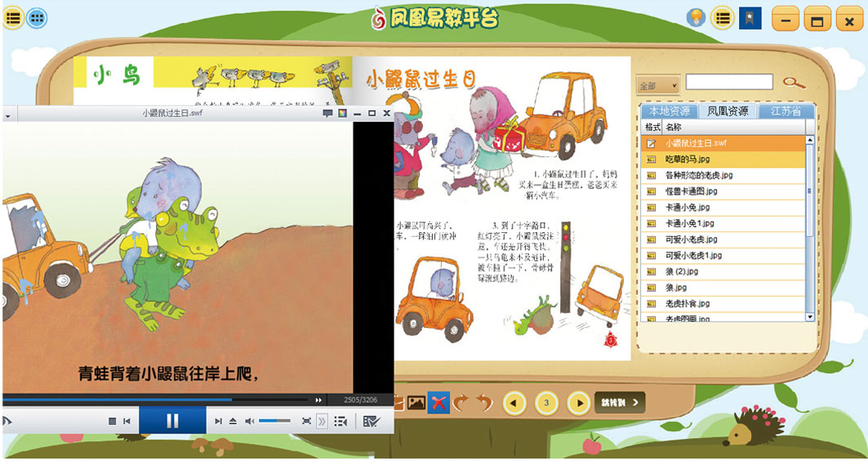Click the chat bubble icon in player title bar
Viewport: 868px width, 461px height.
[x=327, y=114]
